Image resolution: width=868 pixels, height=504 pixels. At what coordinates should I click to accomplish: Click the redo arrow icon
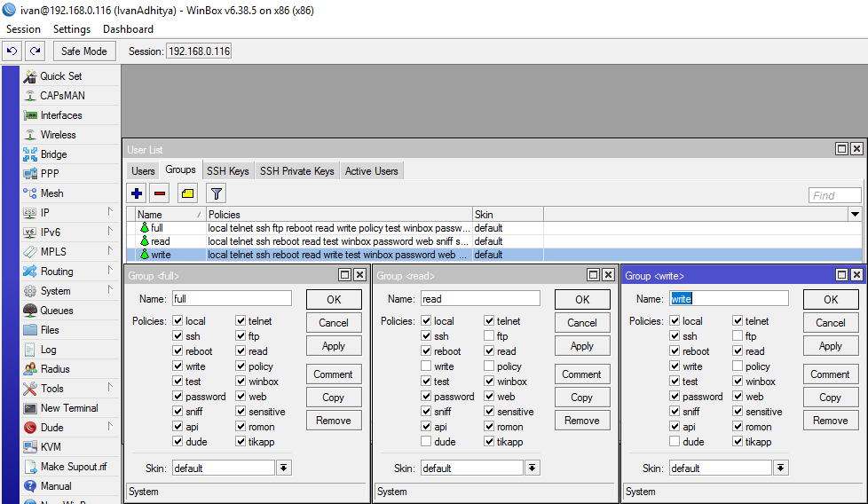(35, 51)
